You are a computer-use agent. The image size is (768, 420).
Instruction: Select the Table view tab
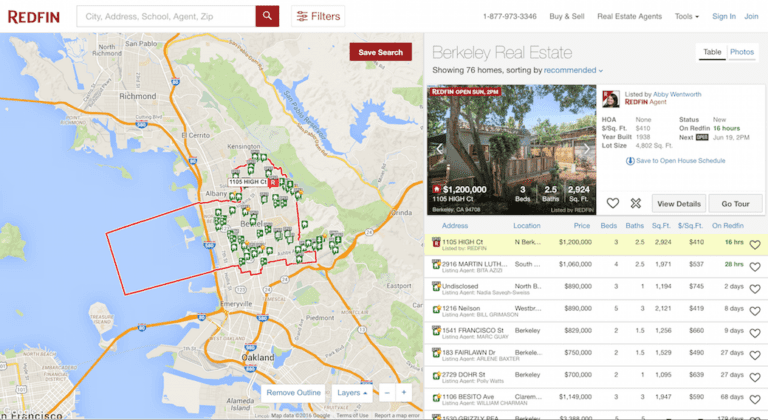pos(712,52)
